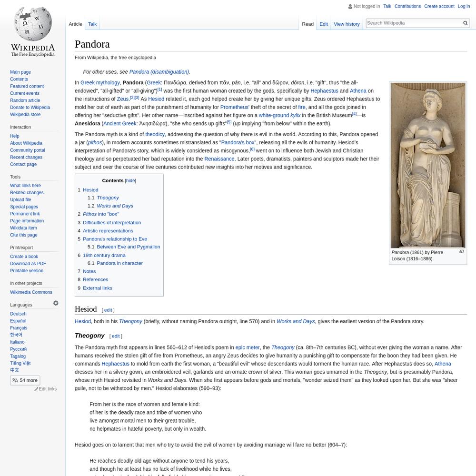This screenshot has width=476, height=476.
Task: Open white-ground kylix link
Action: [279, 115]
